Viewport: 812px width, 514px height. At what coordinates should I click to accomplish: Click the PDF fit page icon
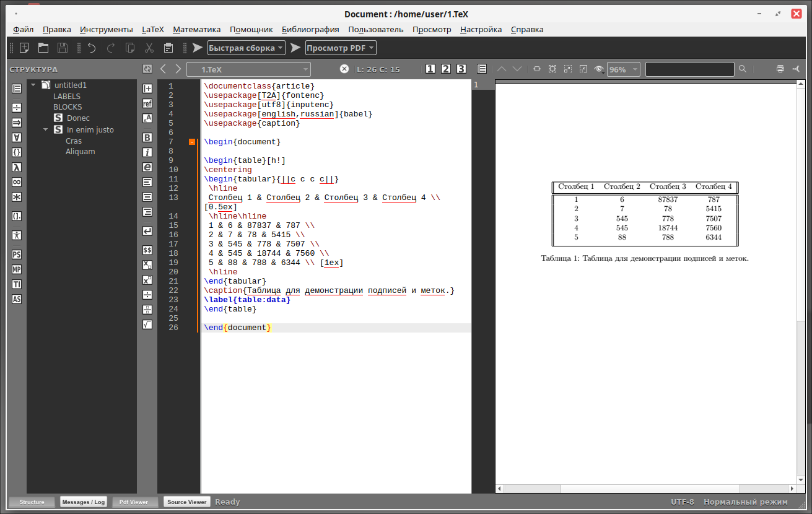pos(552,69)
